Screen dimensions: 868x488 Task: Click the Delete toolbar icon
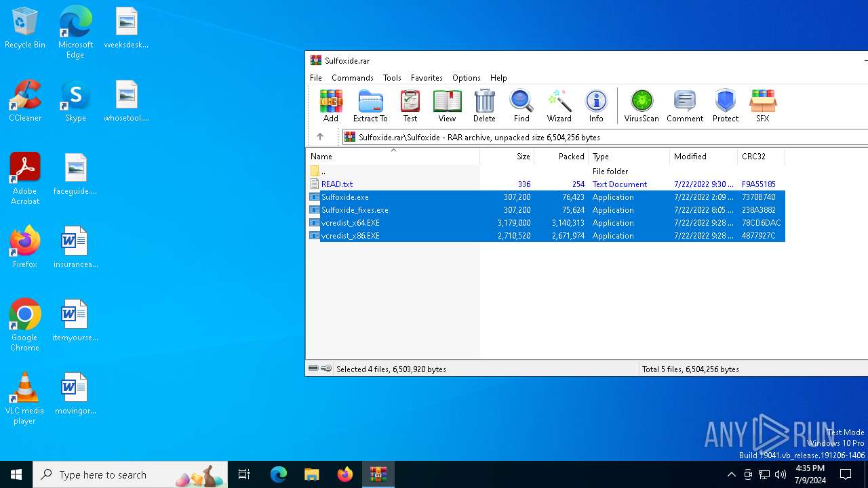[x=484, y=106]
